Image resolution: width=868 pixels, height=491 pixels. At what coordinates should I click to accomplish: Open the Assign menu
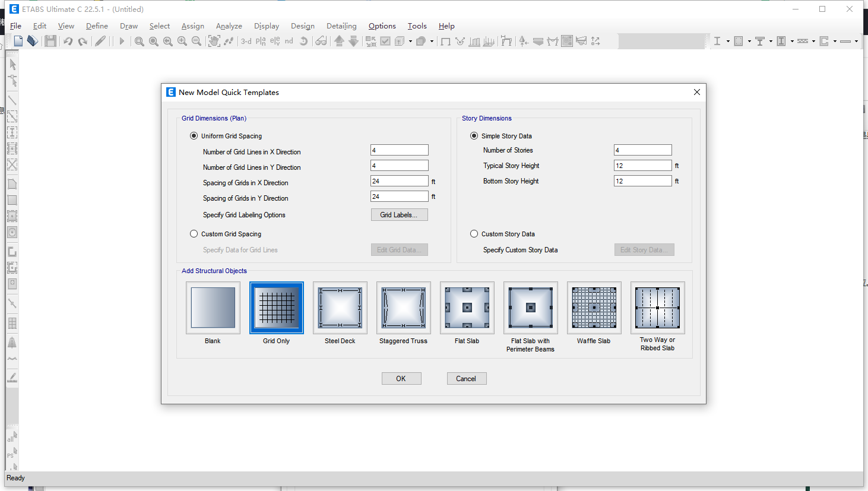[x=192, y=26]
